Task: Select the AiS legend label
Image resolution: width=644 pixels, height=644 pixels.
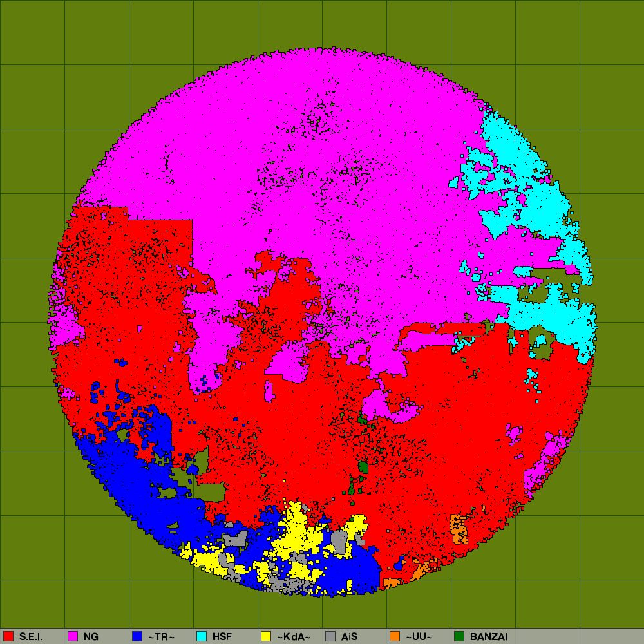Action: 349,637
